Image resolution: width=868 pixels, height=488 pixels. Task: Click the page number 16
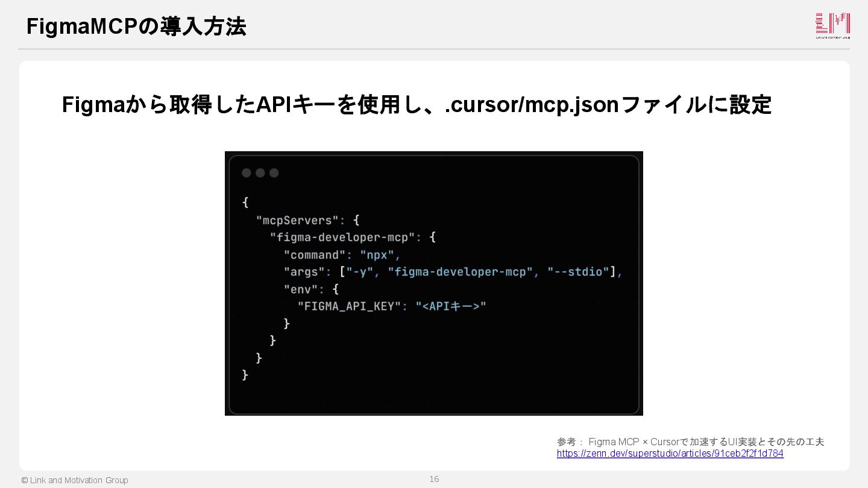point(434,480)
